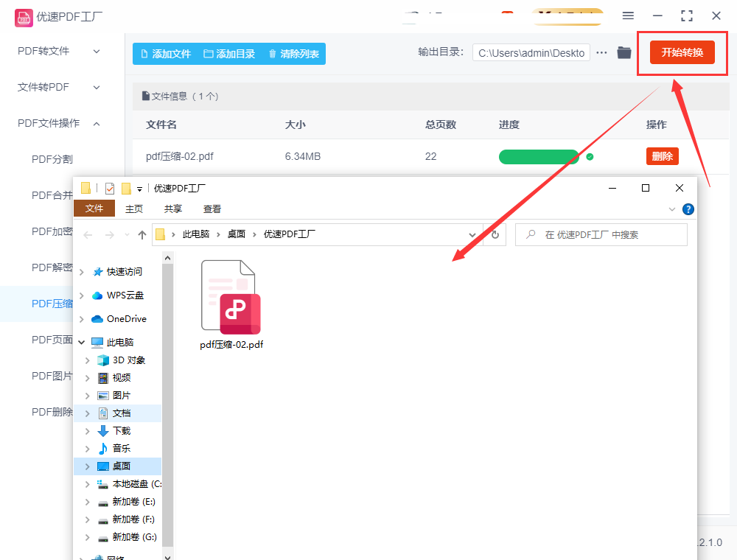
Task: Open the quick access toolbar customize dropdown
Action: pos(139,189)
